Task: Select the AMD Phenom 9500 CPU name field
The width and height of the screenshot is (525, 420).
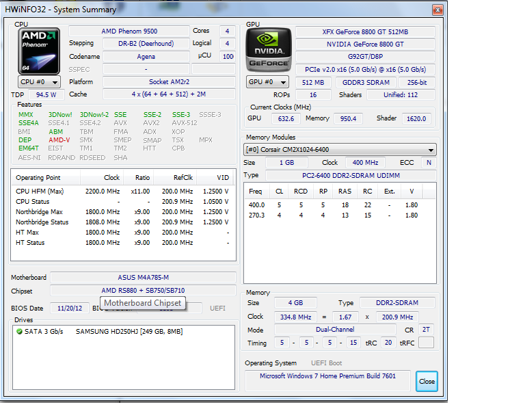Action: coord(129,31)
